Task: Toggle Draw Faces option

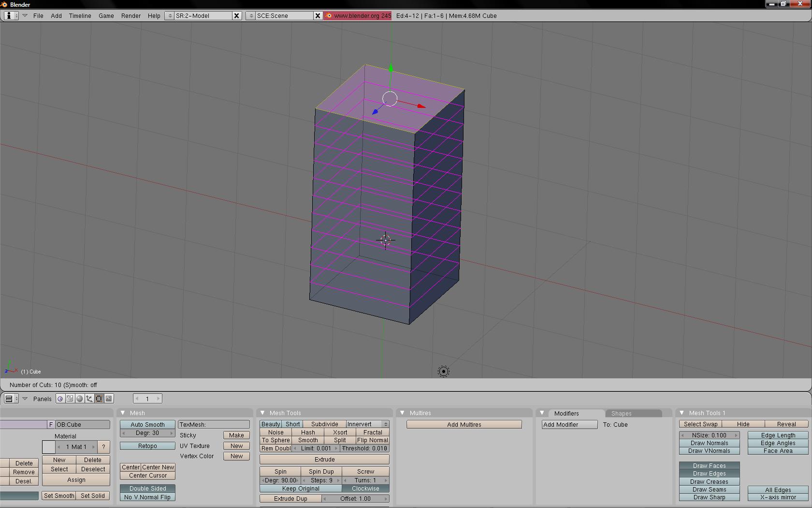Action: point(709,465)
